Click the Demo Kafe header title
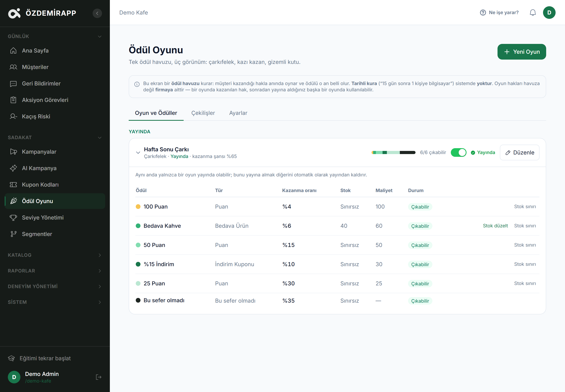 (134, 13)
